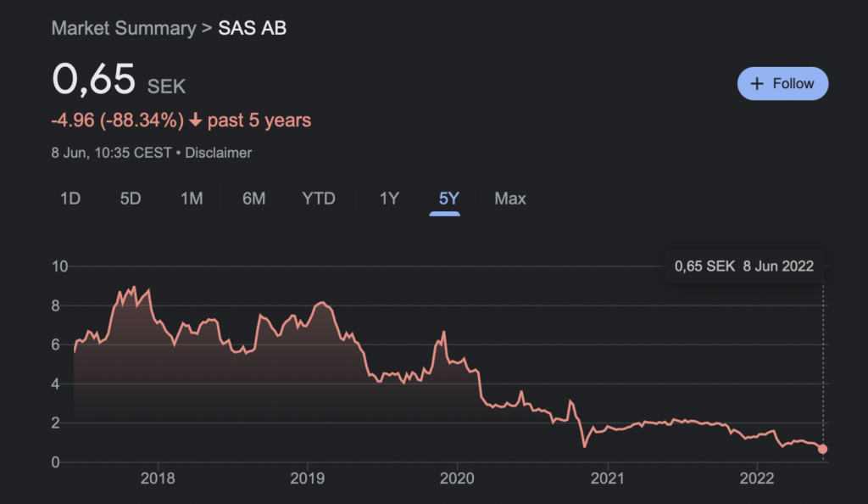868x504 pixels.
Task: Click the active 5Y tab
Action: point(448,199)
